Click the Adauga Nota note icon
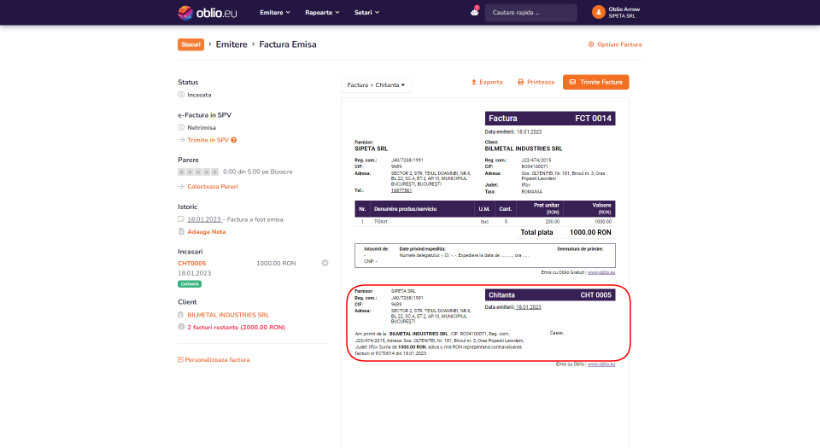 tap(181, 232)
